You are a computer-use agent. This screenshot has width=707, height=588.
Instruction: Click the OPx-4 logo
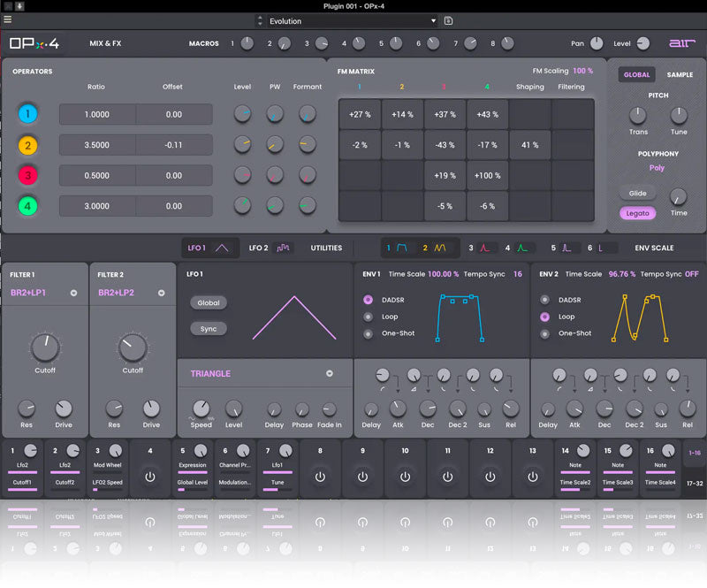click(x=34, y=43)
